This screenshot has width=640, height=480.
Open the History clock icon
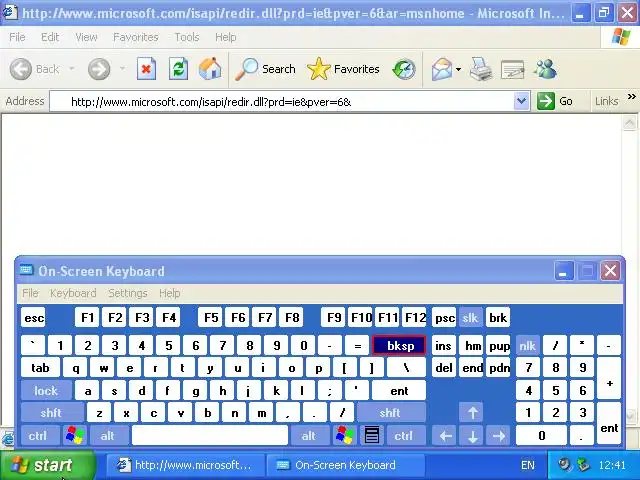404,69
